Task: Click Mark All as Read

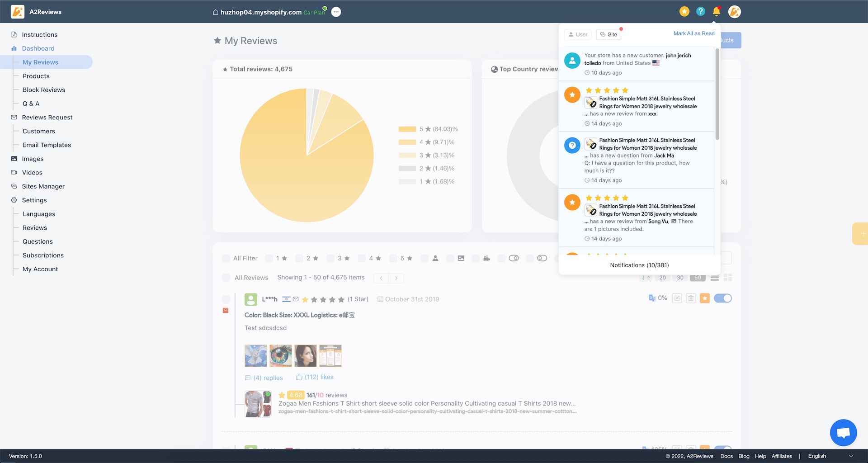Action: [x=694, y=33]
